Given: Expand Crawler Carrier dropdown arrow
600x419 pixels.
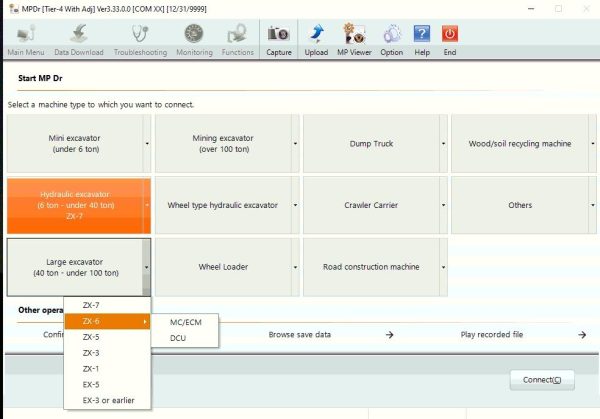Looking at the screenshot, I should [x=443, y=205].
